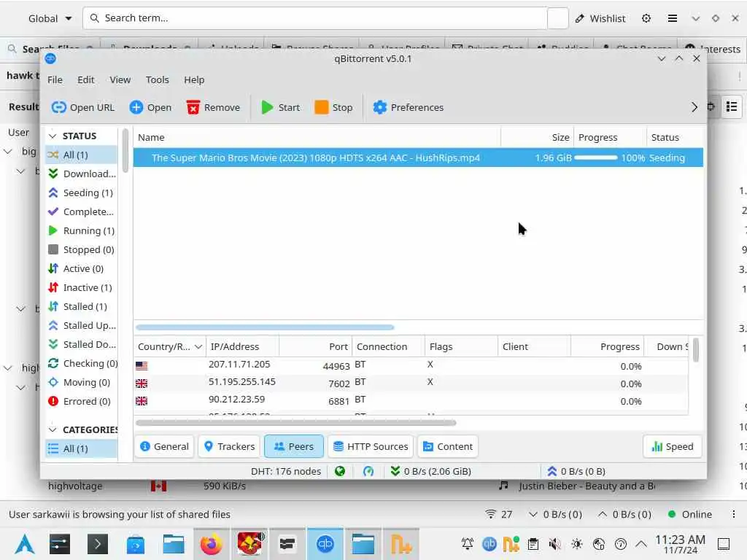Select peer 207.11.71.205

(411, 366)
